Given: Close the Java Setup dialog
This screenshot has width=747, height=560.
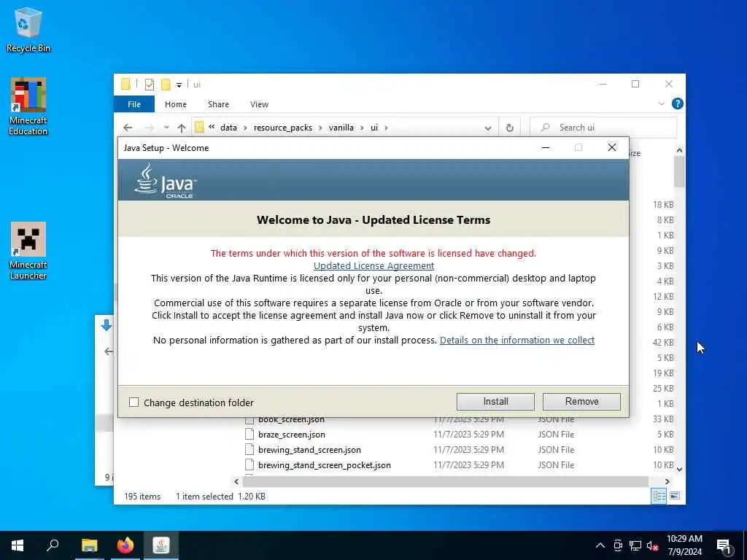Looking at the screenshot, I should pos(612,147).
